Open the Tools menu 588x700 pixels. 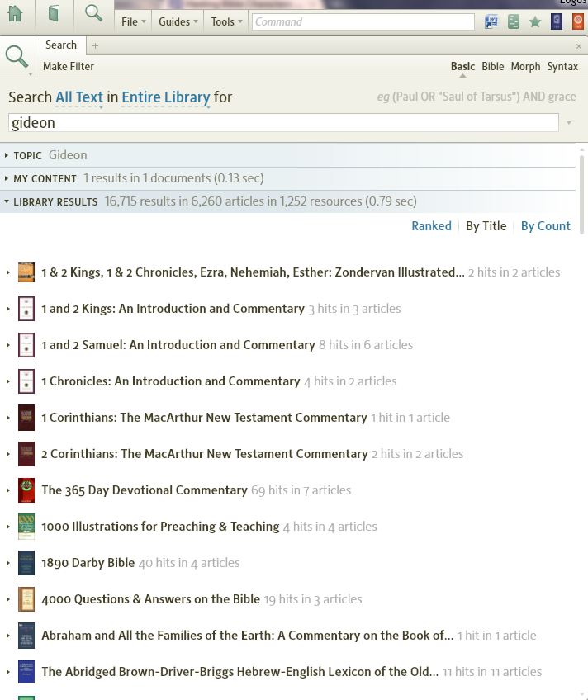(x=226, y=21)
